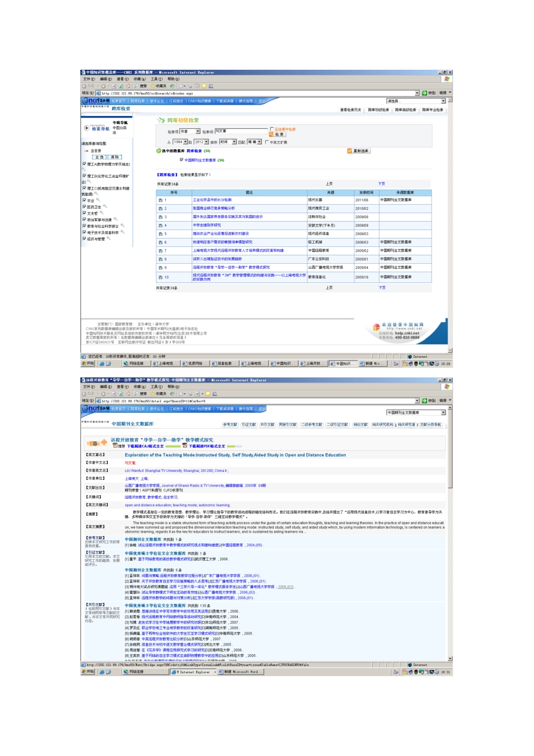Click author link 刘文富 in article details

pos(130,463)
